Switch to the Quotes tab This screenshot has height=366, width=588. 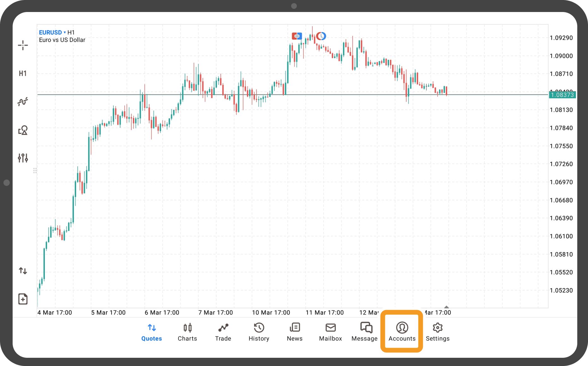(152, 332)
